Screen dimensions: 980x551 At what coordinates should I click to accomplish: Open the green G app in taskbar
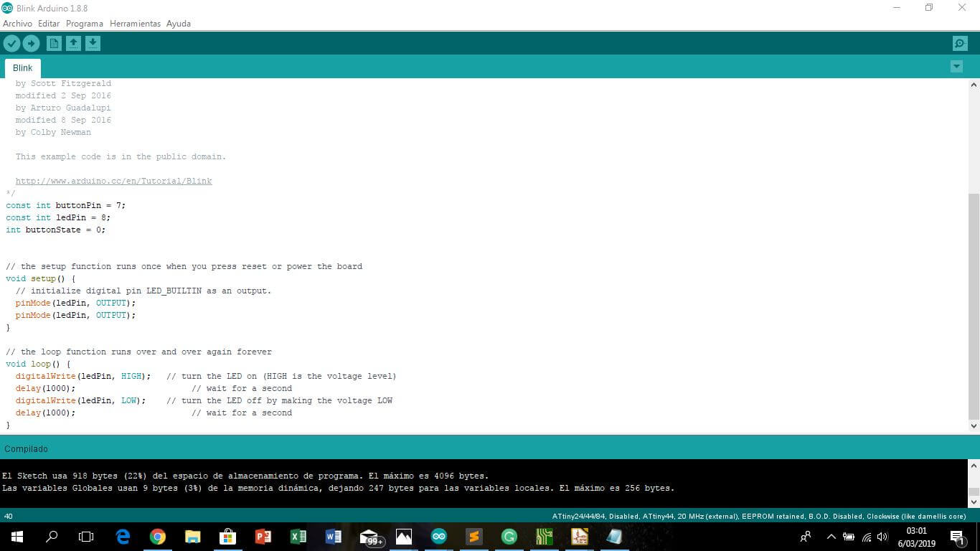pyautogui.click(x=509, y=537)
